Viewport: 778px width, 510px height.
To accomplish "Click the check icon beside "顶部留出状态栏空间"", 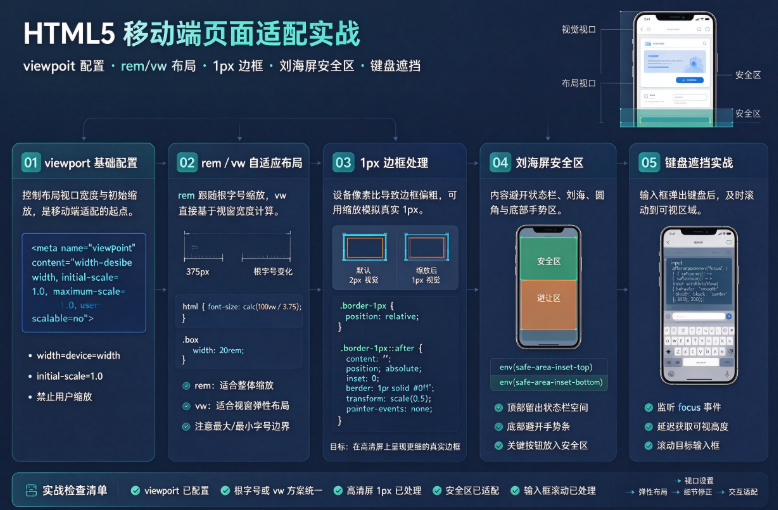I will pyautogui.click(x=499, y=408).
